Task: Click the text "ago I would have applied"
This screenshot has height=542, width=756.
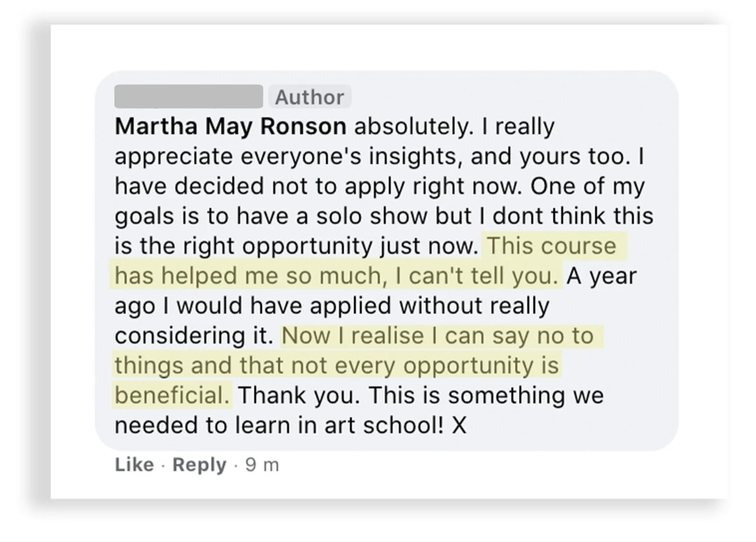Action: [x=253, y=306]
